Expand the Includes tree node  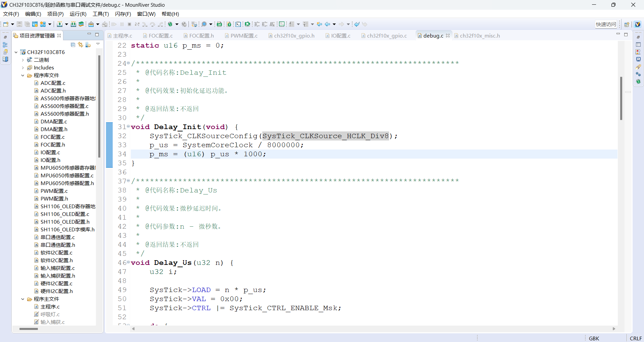coord(23,68)
